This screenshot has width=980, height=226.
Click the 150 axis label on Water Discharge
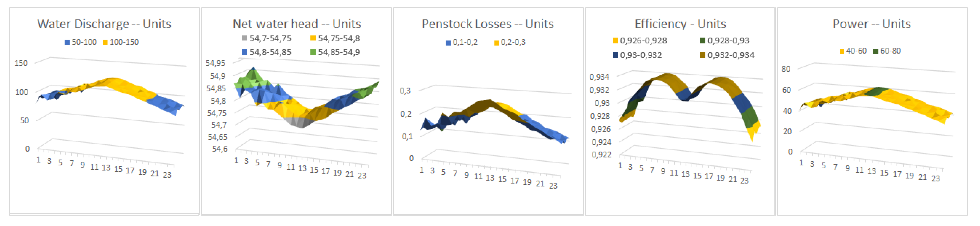point(21,63)
